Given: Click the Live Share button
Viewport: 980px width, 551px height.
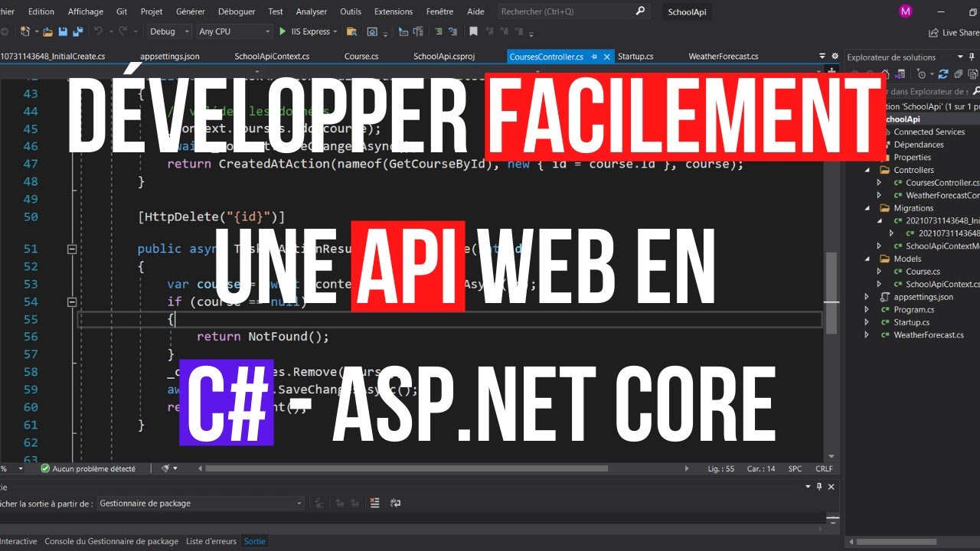Looking at the screenshot, I should (x=954, y=33).
